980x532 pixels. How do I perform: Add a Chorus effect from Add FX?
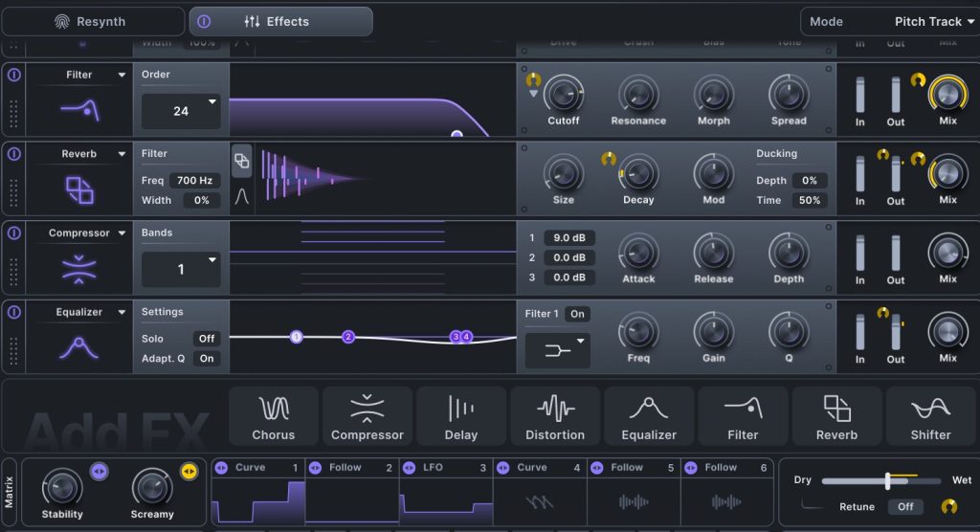coord(273,417)
